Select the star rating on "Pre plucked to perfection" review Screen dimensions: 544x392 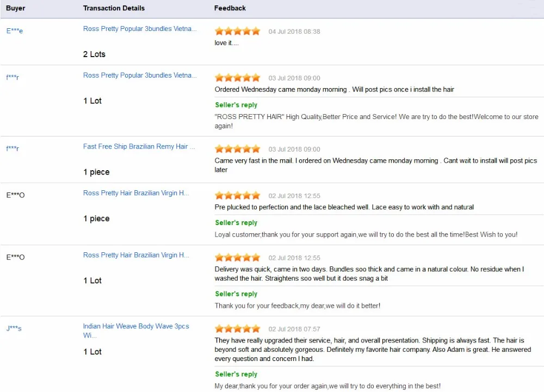238,195
